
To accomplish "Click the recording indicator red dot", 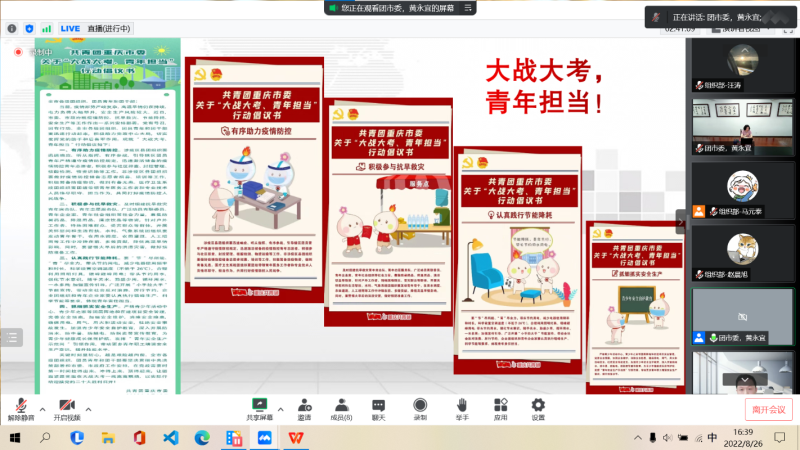I will click(x=18, y=52).
